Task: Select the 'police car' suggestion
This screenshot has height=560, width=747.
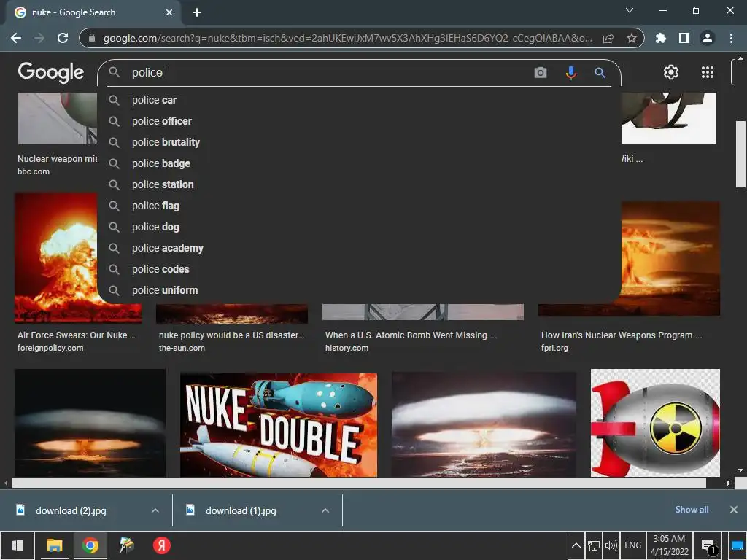Action: click(x=359, y=100)
